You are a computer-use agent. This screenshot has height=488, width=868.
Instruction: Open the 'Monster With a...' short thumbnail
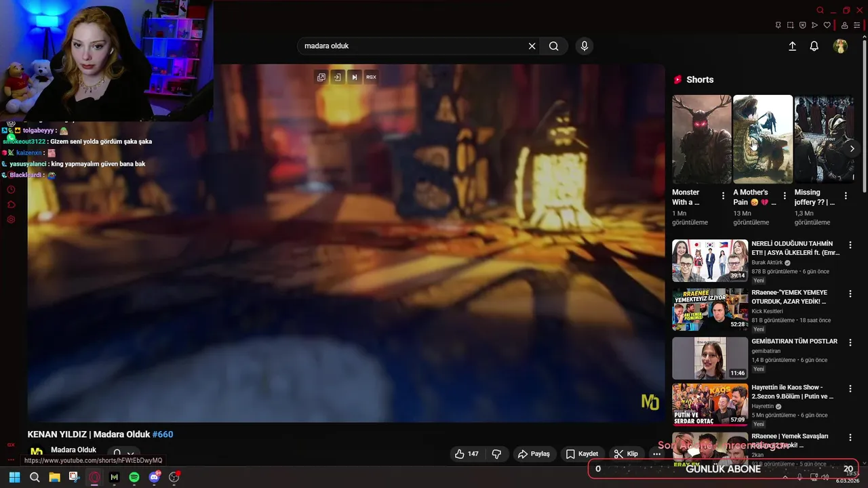coord(702,139)
